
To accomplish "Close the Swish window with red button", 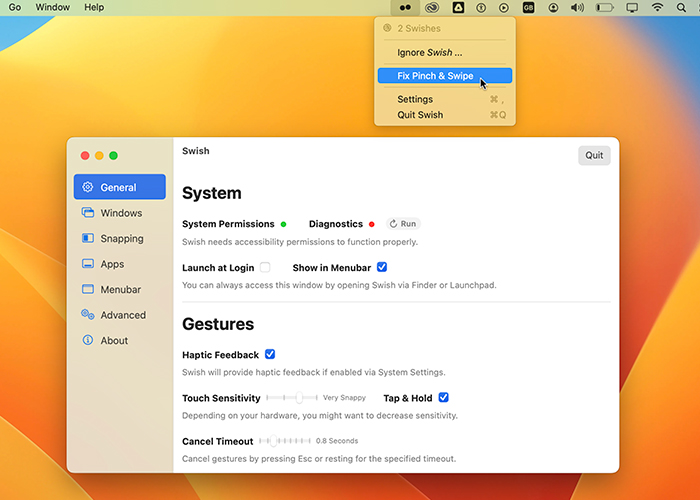I will coord(85,155).
